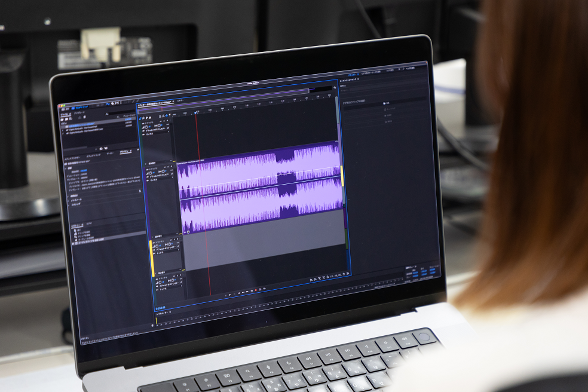The width and height of the screenshot is (588, 392).
Task: Click the timecode display at bottom left
Action: point(161,307)
